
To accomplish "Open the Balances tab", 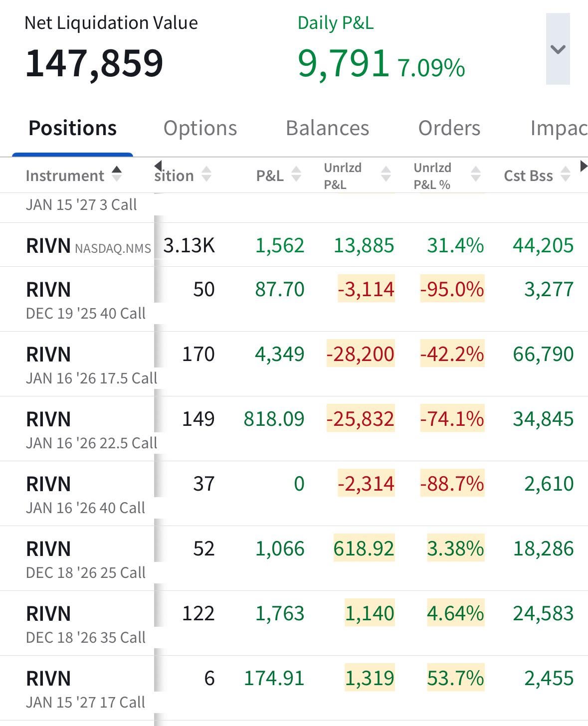I will [x=327, y=128].
